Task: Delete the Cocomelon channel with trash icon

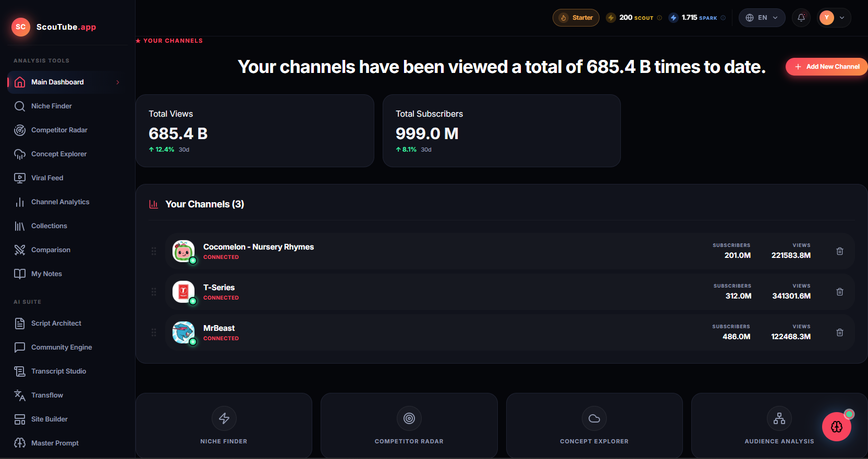Action: click(840, 251)
